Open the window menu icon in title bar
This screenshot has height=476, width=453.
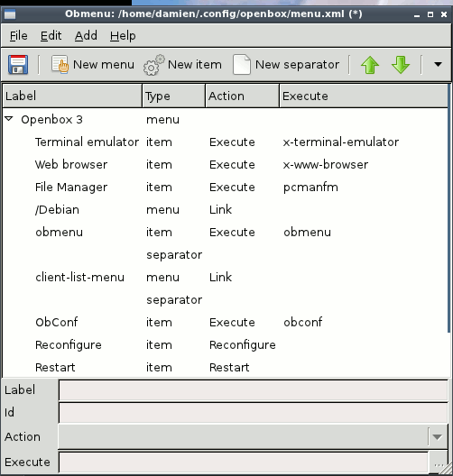click(10, 14)
